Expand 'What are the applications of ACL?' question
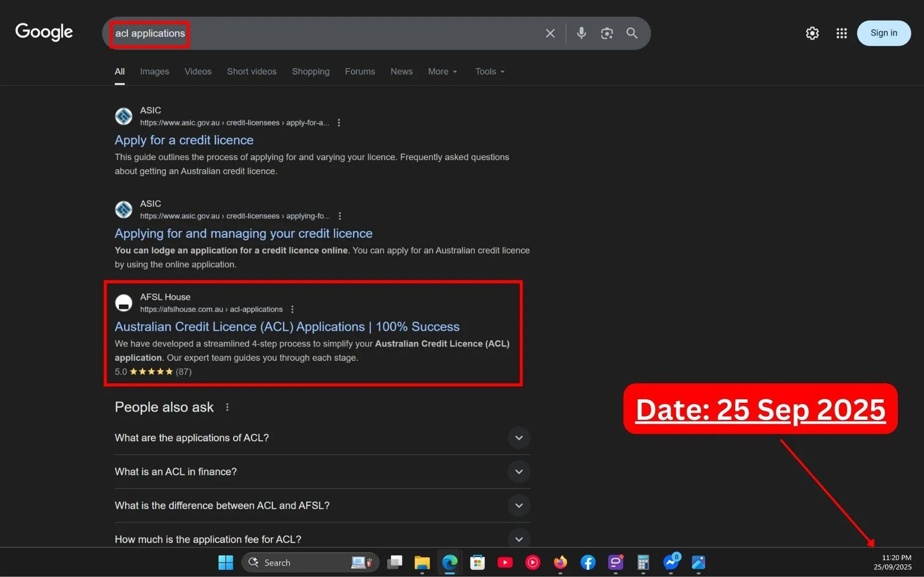 click(519, 438)
